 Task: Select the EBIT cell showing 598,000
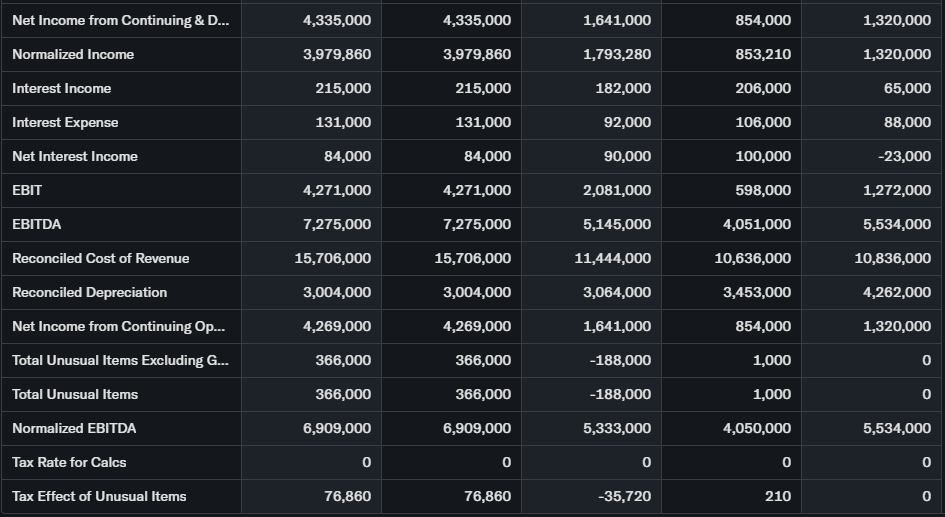tap(763, 190)
